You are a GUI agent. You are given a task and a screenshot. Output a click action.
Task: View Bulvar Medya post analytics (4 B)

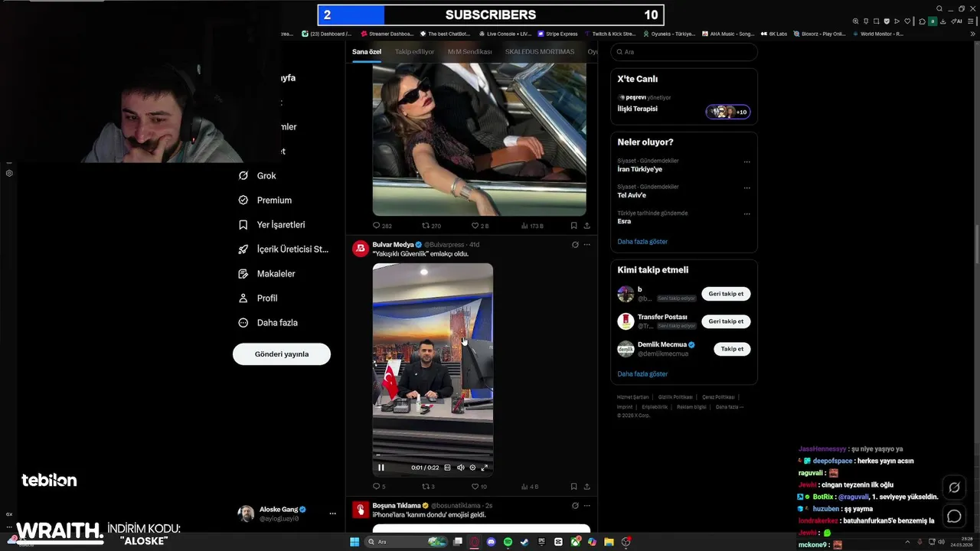click(530, 487)
